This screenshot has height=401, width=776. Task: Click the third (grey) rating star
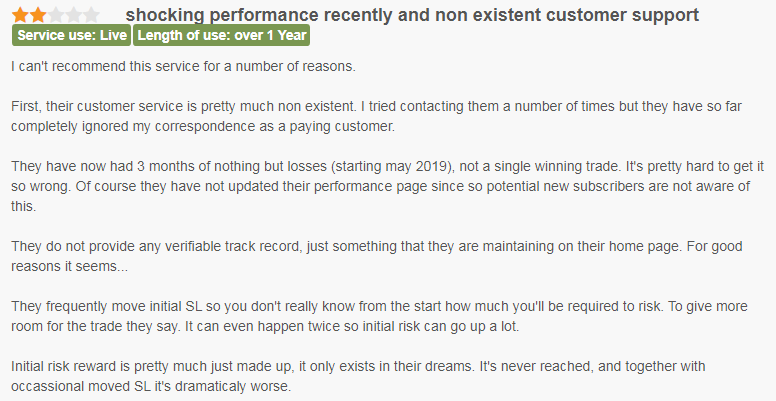pos(56,15)
